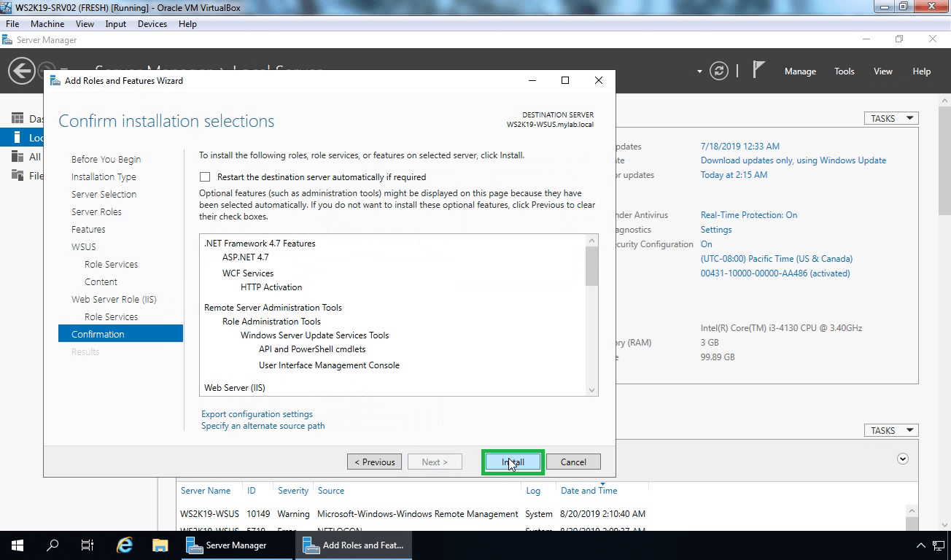
Task: Launch Internet Explorer from the taskbar
Action: click(x=125, y=545)
